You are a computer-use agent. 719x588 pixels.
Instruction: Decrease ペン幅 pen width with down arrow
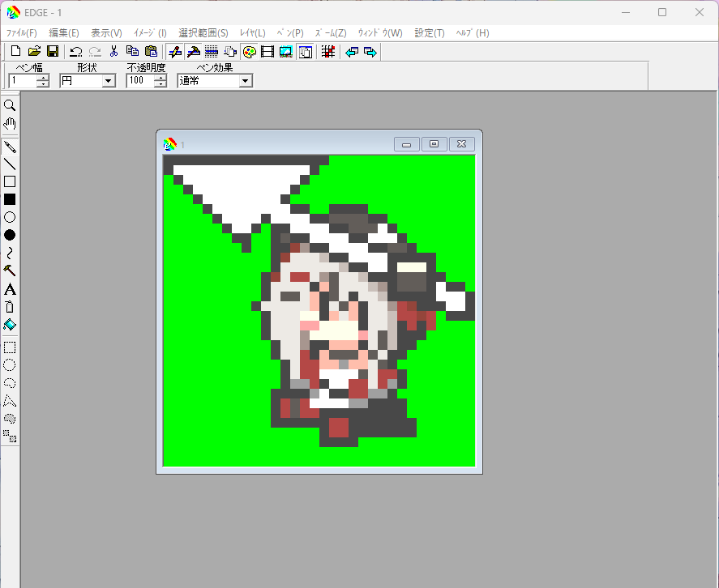click(x=43, y=84)
